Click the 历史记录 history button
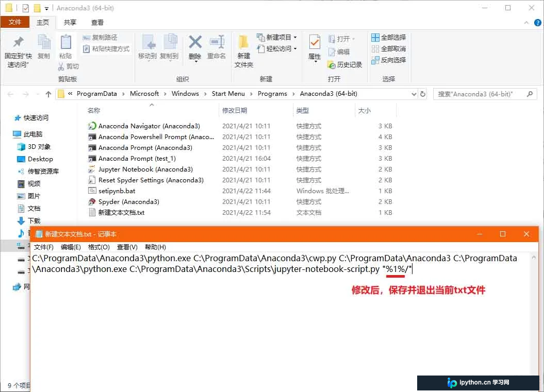 pos(345,65)
